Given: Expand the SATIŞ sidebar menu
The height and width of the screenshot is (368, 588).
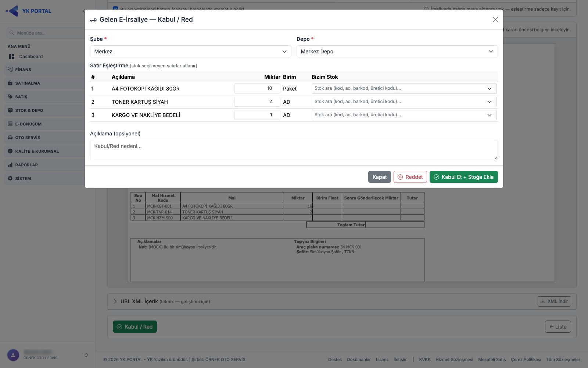Looking at the screenshot, I should point(44,97).
